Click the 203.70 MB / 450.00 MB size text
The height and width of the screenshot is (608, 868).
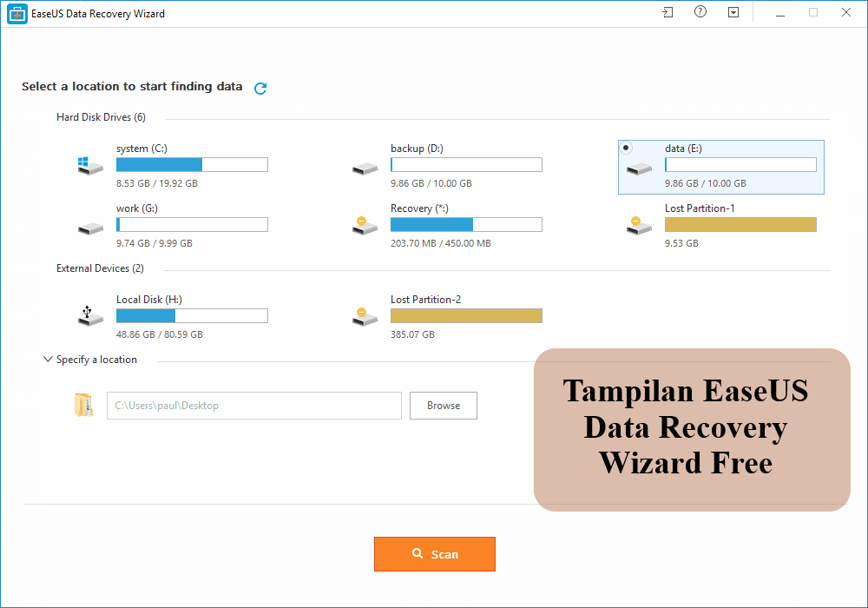coord(441,243)
